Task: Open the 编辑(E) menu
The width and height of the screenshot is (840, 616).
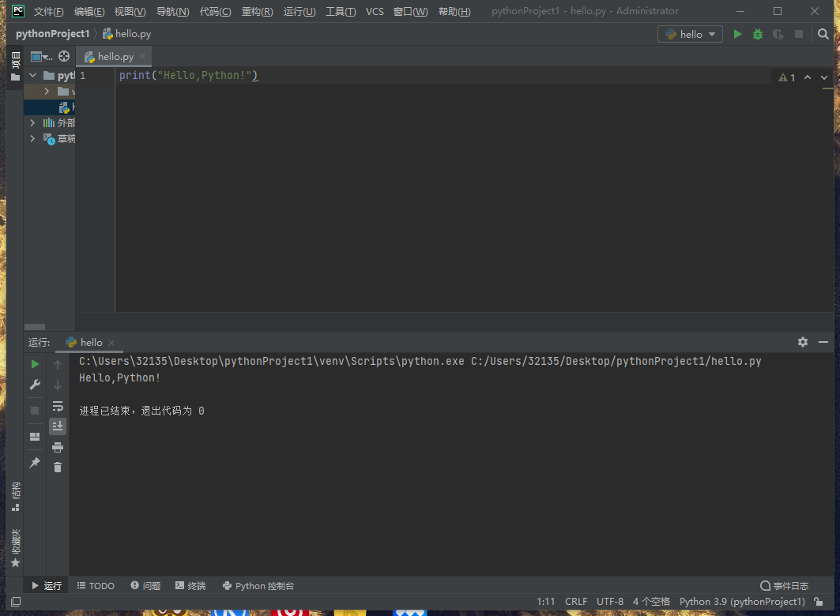Action: 89,11
